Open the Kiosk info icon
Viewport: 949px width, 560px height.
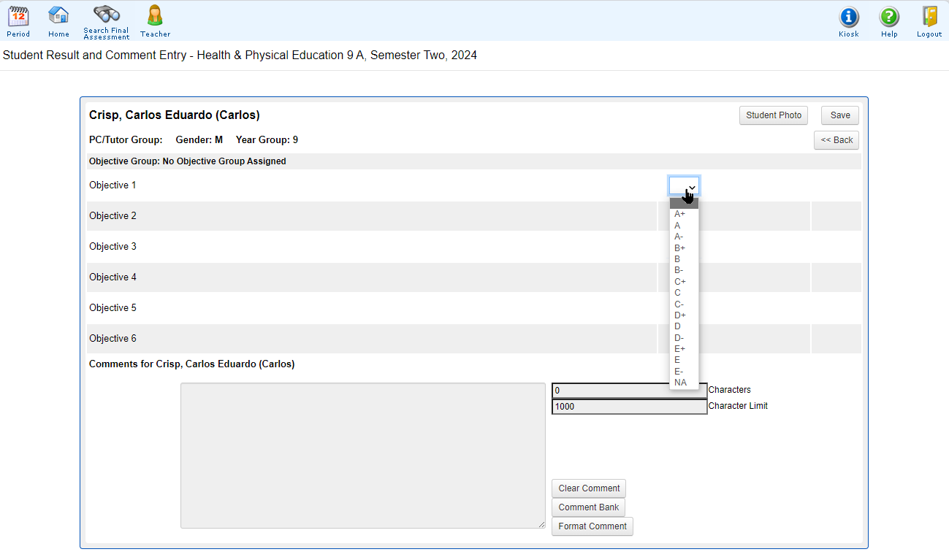[x=848, y=18]
